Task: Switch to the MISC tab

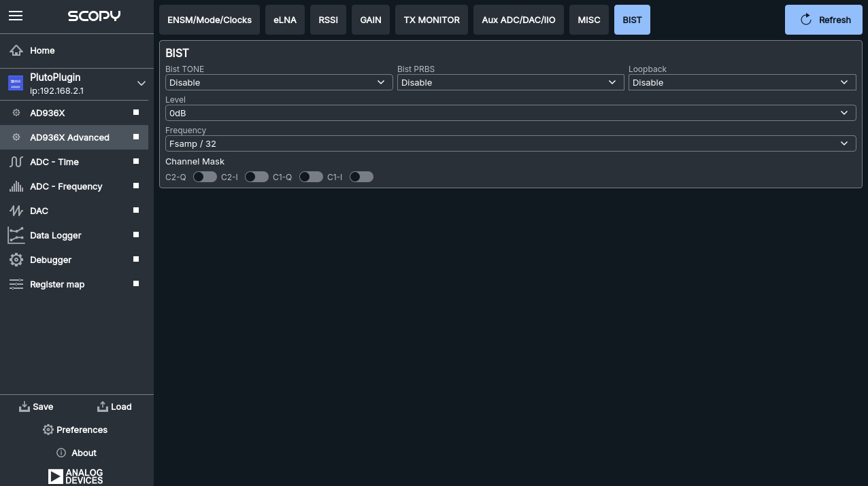Action: [589, 20]
